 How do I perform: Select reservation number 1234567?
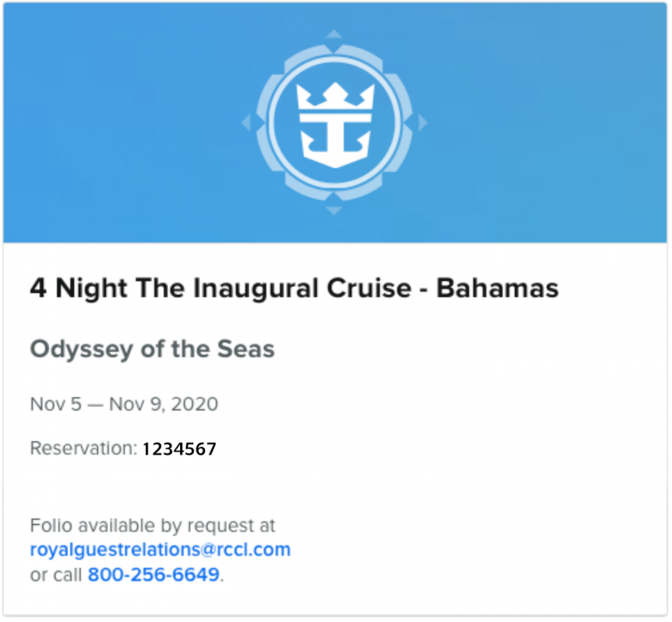click(179, 449)
